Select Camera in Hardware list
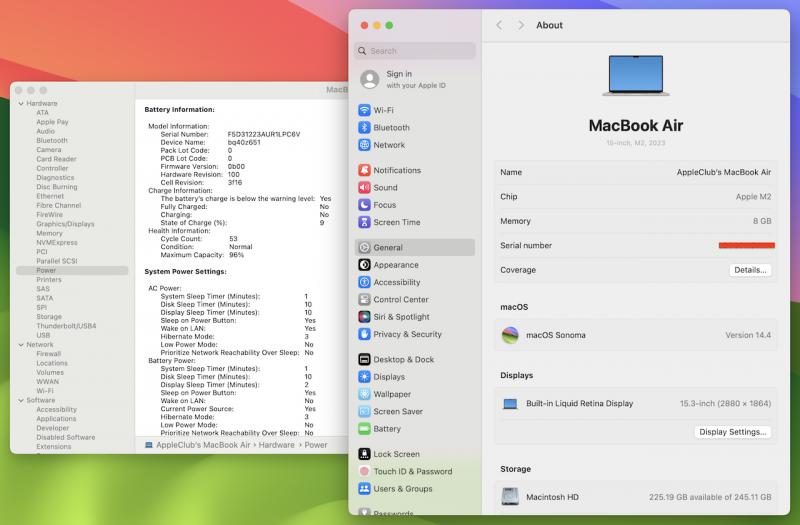This screenshot has height=525, width=800. click(x=48, y=149)
